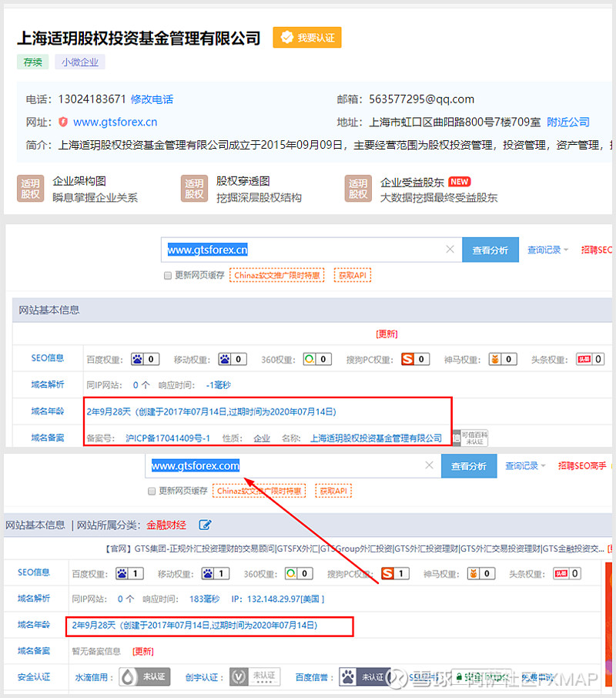Click the 神马权重 icon in upper panel
The image size is (616, 698).
[495, 359]
